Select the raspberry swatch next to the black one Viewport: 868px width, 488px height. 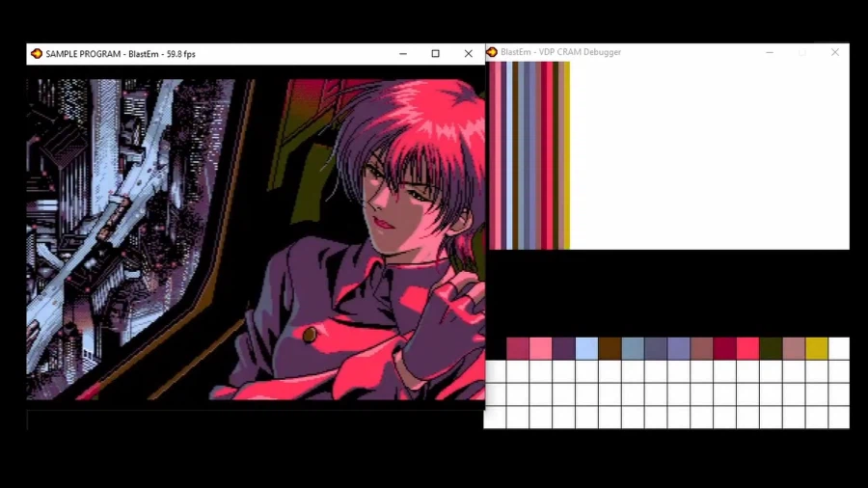[x=518, y=348]
